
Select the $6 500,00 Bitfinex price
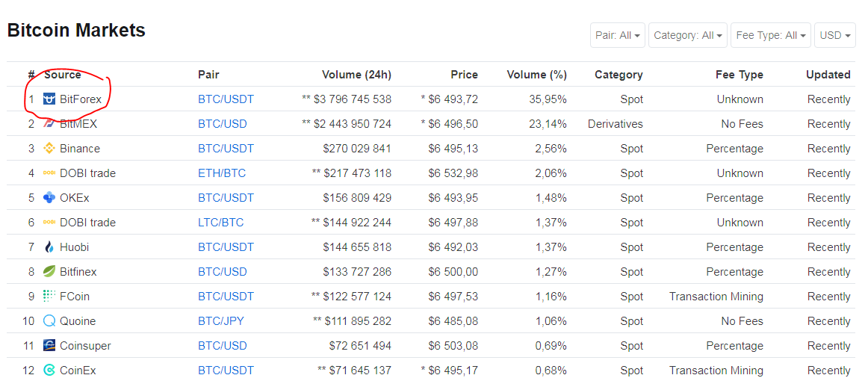tap(453, 272)
